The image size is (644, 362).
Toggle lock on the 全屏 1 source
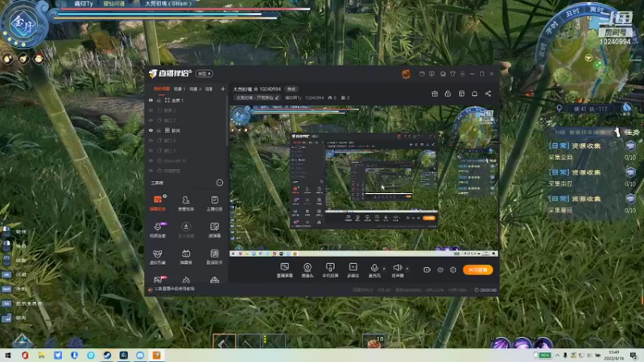point(159,100)
